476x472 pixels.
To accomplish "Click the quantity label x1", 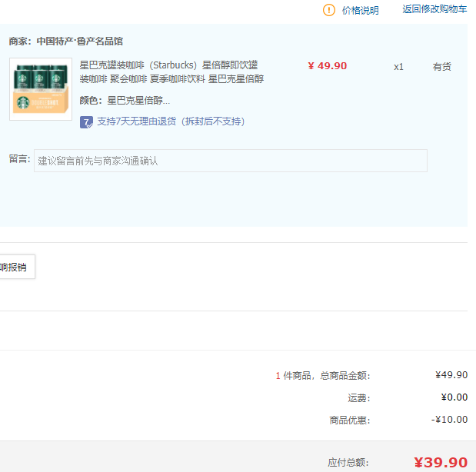I will (398, 67).
